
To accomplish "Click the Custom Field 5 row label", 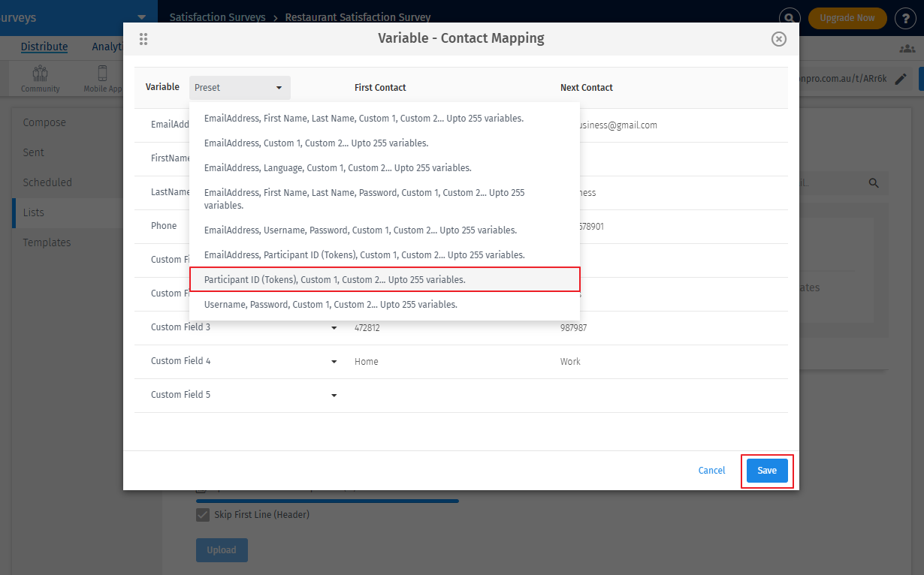I will pyautogui.click(x=180, y=395).
